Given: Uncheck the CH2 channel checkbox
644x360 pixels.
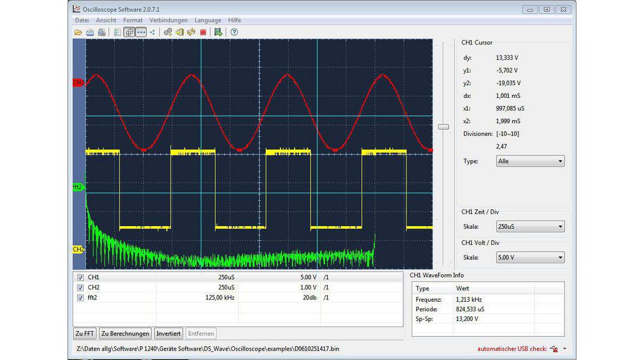Looking at the screenshot, I should [x=80, y=287].
